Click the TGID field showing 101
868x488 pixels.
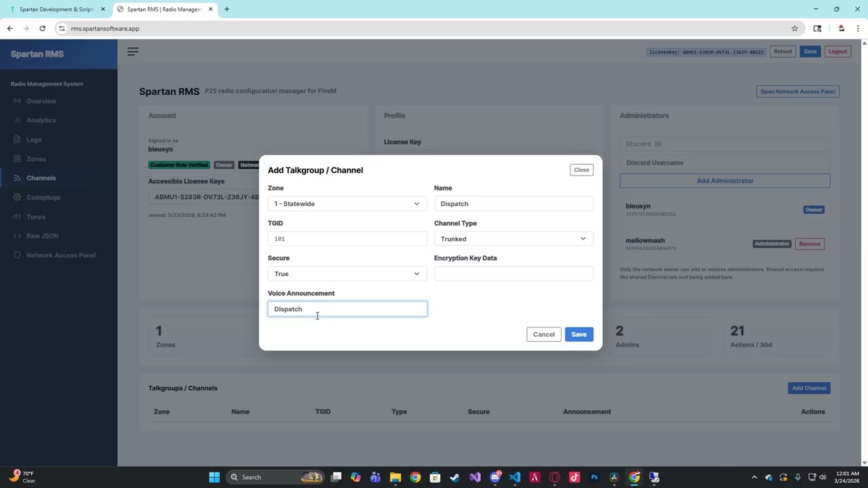pos(347,239)
